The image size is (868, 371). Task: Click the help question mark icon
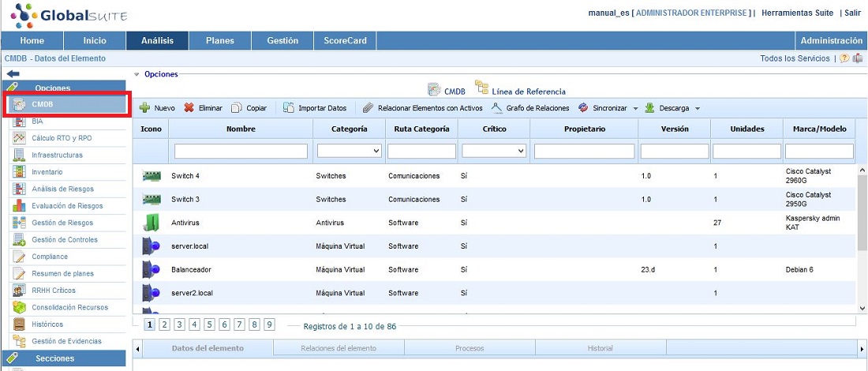[x=844, y=58]
